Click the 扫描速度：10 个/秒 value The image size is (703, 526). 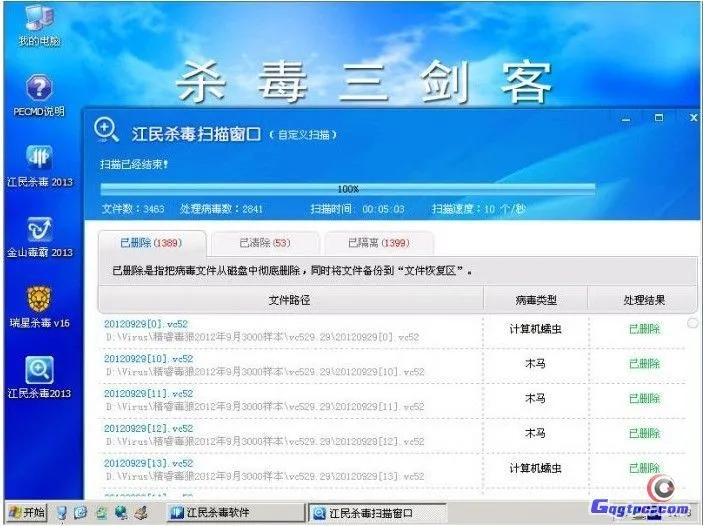coord(478,209)
